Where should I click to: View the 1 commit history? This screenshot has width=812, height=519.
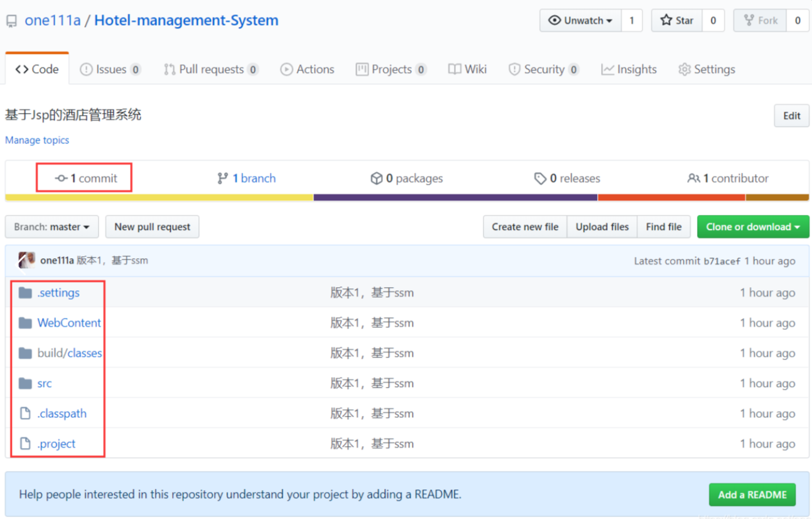pos(85,178)
